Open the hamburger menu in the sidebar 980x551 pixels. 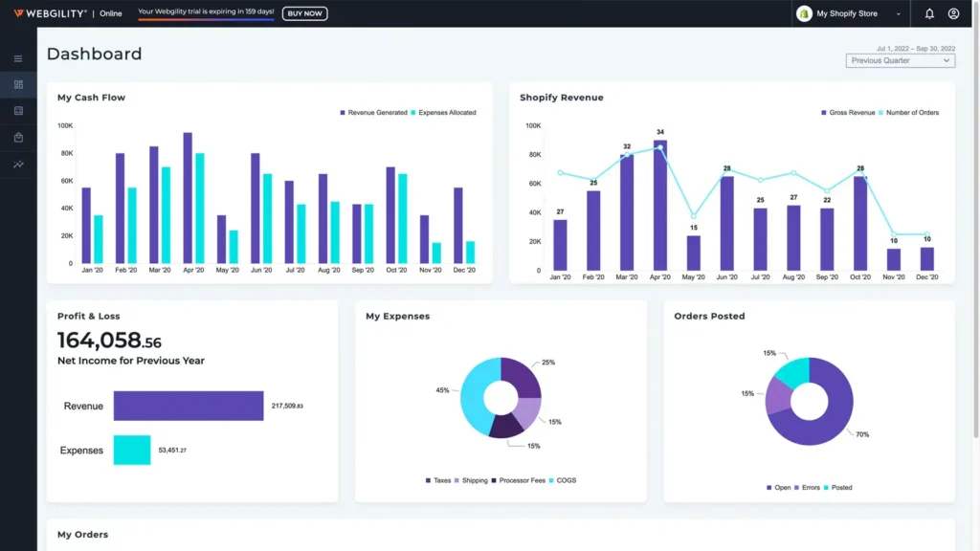pyautogui.click(x=18, y=58)
